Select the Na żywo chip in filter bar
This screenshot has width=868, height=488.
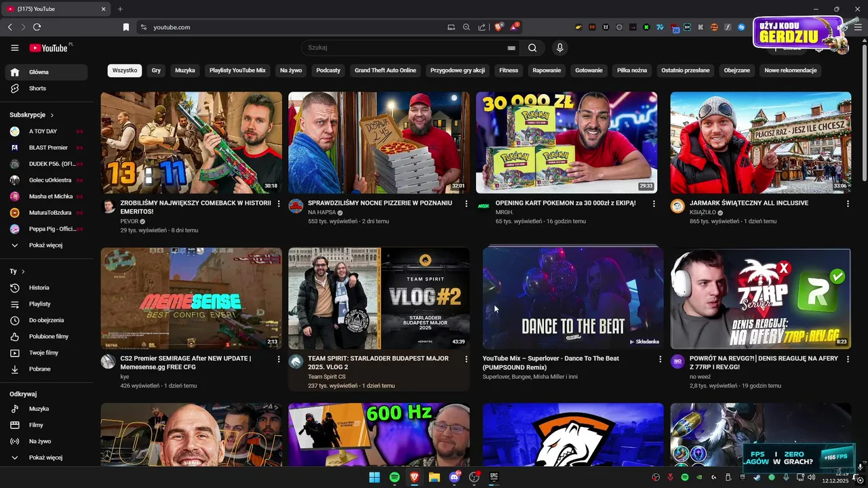point(291,70)
